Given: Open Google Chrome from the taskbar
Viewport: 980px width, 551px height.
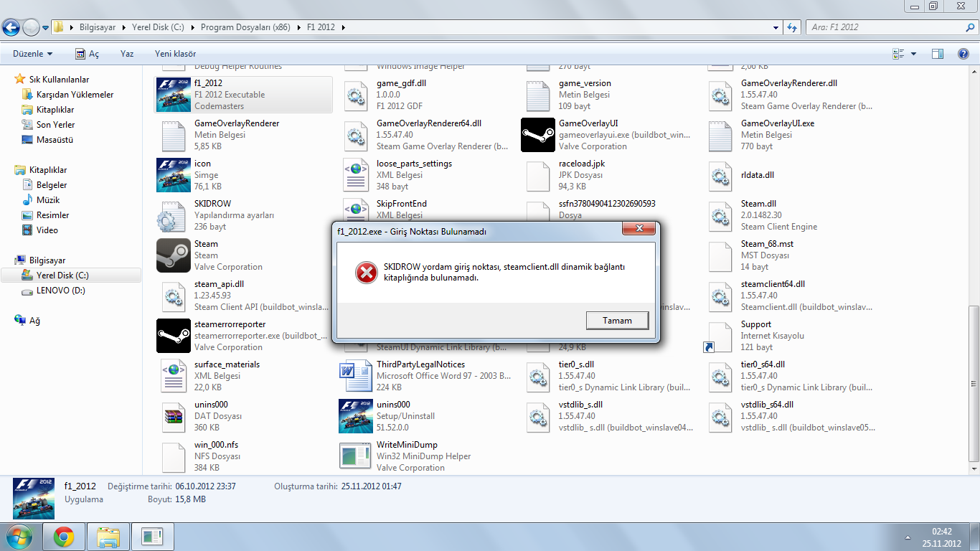Looking at the screenshot, I should [64, 537].
